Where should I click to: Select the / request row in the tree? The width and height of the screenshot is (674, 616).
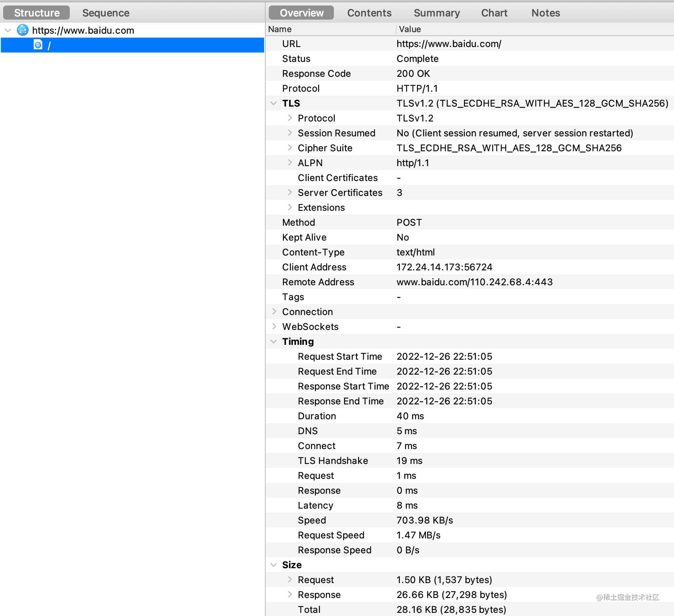(x=132, y=45)
